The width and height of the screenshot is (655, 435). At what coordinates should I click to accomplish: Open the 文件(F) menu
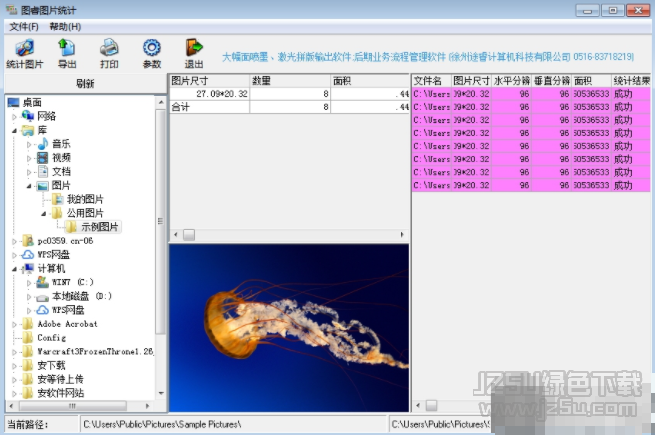tap(24, 27)
